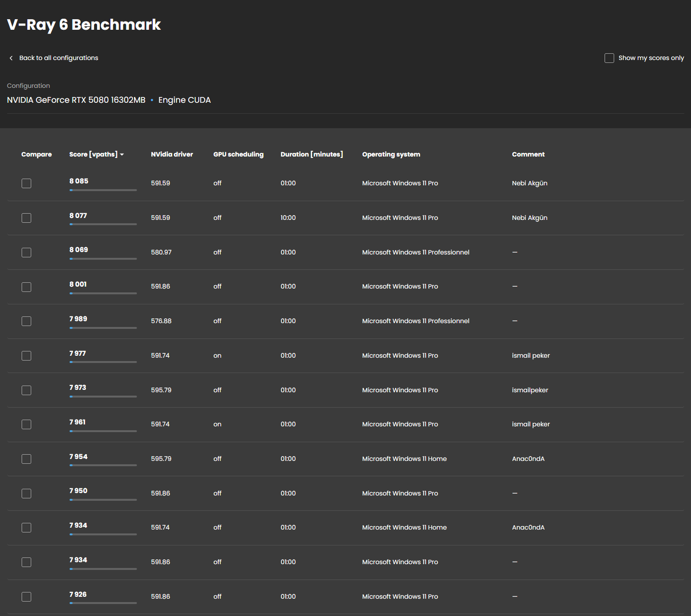Click GPU scheduling 'on' in the 7 977 row
The image size is (691, 616).
(x=218, y=356)
